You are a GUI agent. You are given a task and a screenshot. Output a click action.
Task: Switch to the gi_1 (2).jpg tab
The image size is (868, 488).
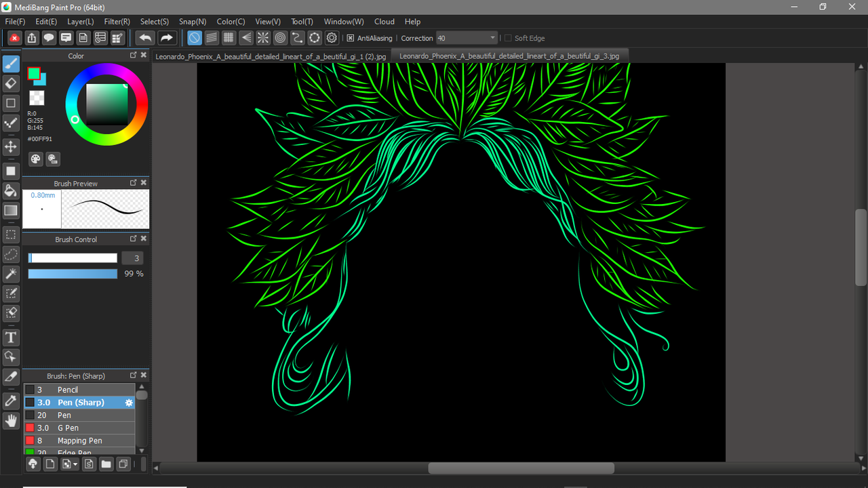(x=271, y=56)
